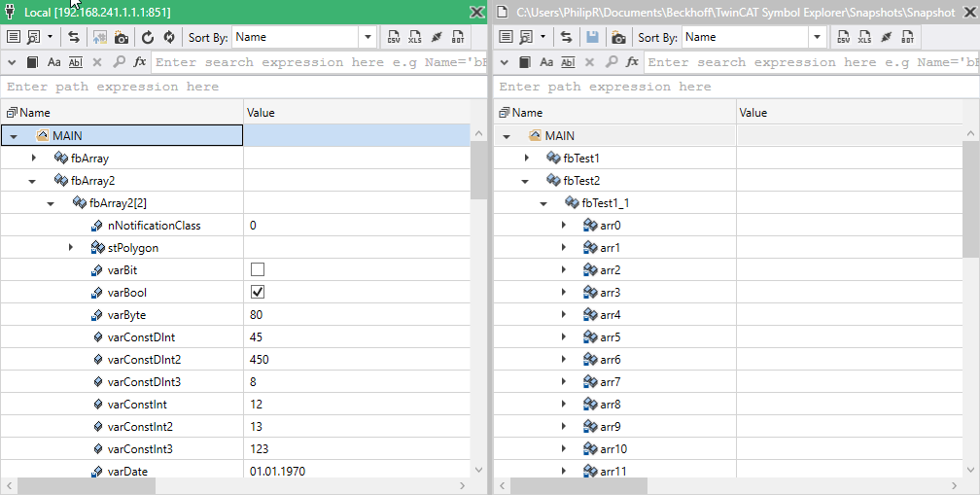Click the Value column header in Snapshot pane
The image size is (980, 495).
click(850, 113)
